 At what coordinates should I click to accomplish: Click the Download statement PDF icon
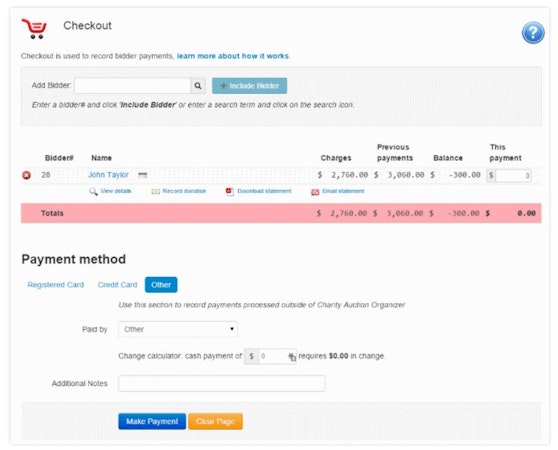click(230, 191)
